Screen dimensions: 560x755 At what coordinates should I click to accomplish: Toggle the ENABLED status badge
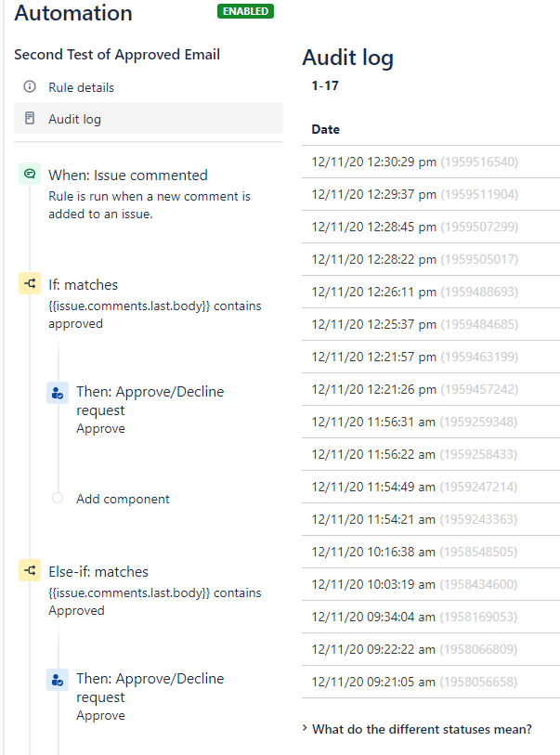coord(245,13)
